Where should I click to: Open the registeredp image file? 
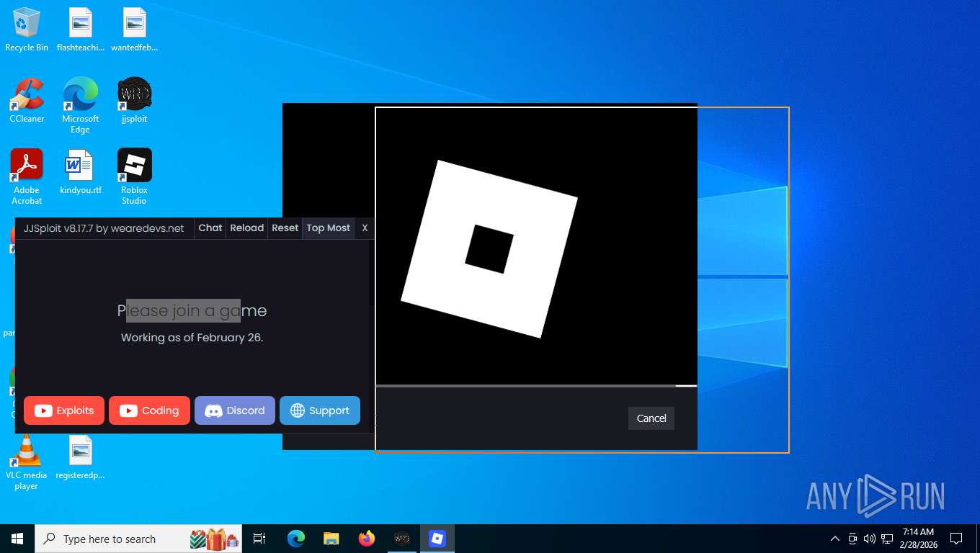[x=81, y=457]
